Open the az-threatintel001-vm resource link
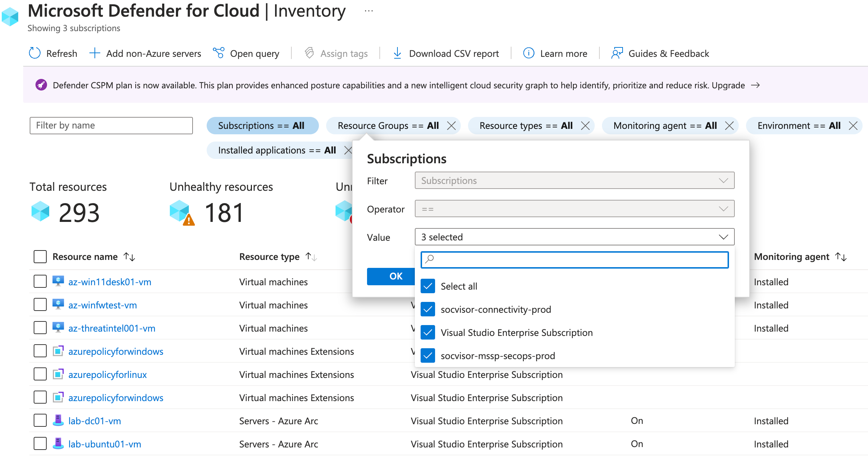Image resolution: width=868 pixels, height=459 pixels. coord(112,328)
